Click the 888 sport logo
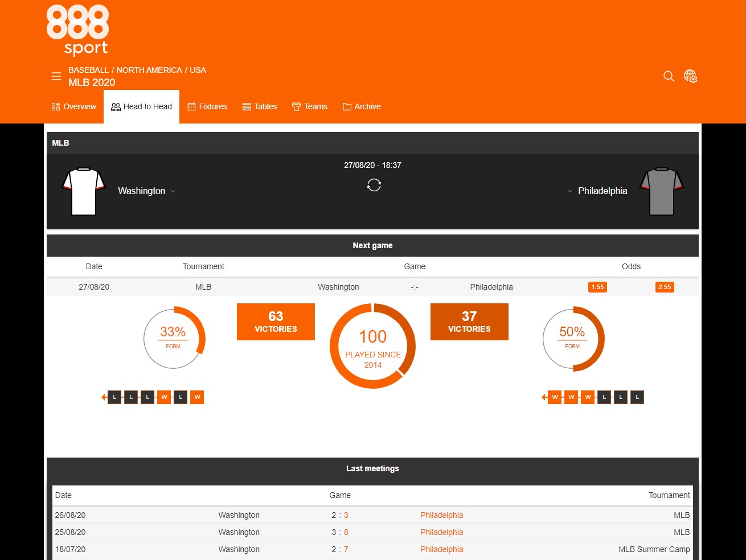 tap(78, 30)
